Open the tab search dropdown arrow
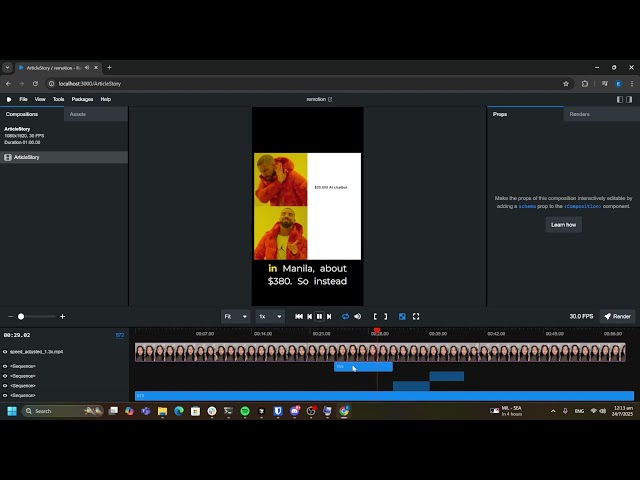The width and height of the screenshot is (640, 480). click(x=7, y=68)
